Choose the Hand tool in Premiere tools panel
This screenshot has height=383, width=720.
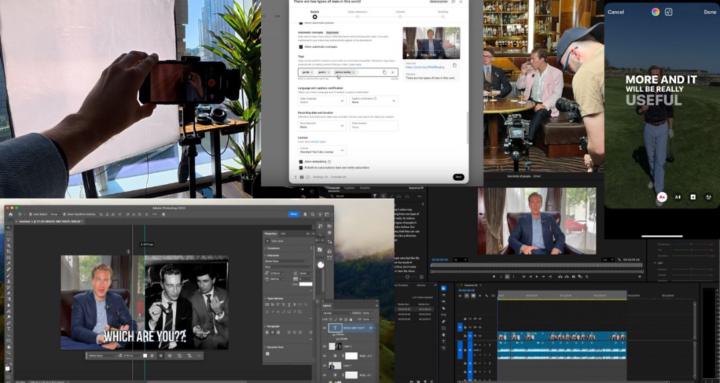[444, 334]
